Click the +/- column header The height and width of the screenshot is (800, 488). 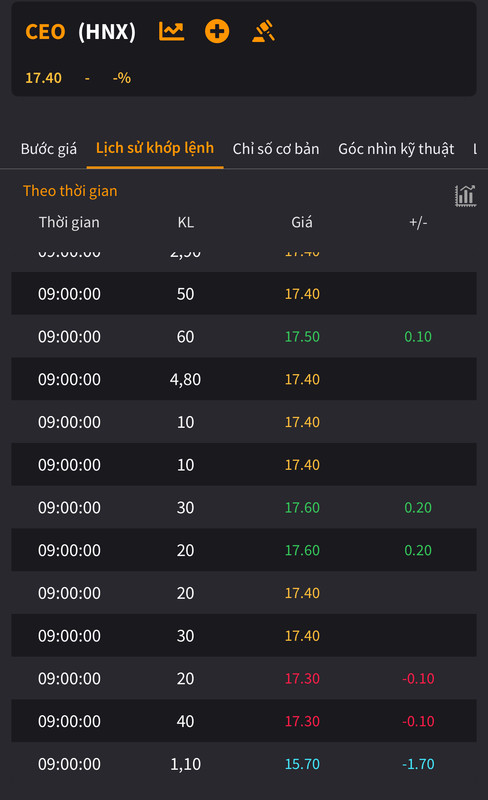(418, 222)
